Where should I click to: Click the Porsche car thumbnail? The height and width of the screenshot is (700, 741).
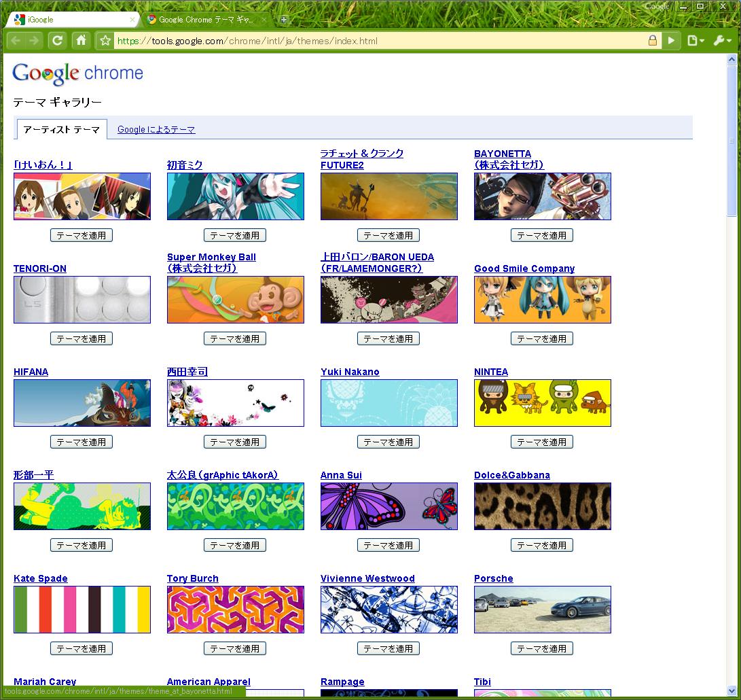point(543,610)
